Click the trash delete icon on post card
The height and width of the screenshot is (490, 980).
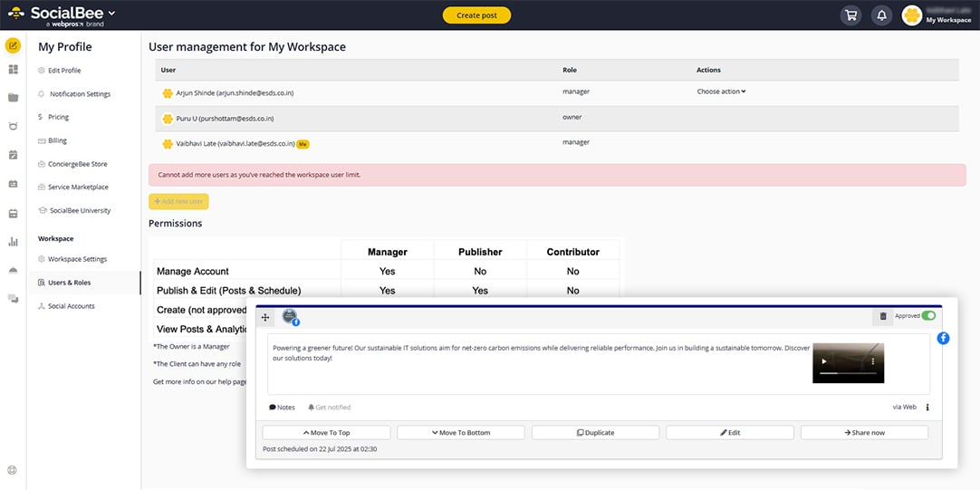(x=882, y=316)
